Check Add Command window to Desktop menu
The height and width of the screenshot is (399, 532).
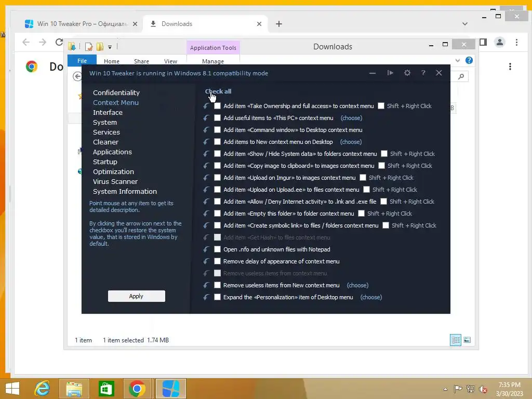218,129
